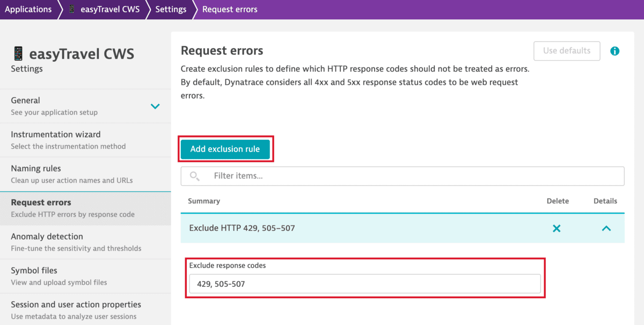
Task: Navigate to easyTravel CWS via breadcrumb
Action: pyautogui.click(x=111, y=9)
